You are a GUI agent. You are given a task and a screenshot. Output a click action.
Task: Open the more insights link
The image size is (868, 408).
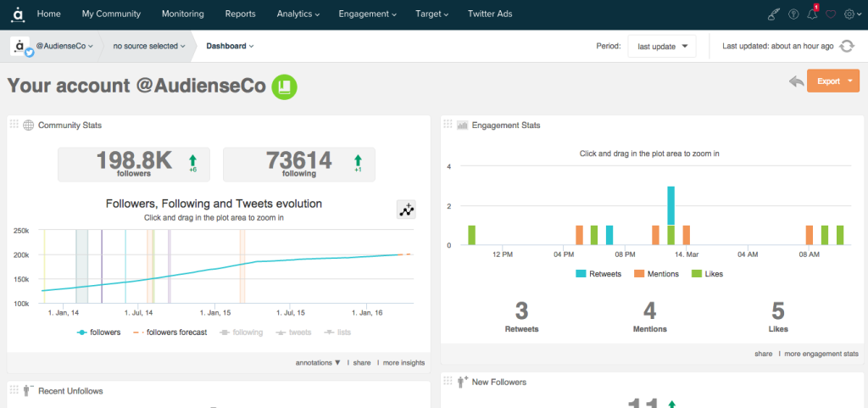(404, 362)
